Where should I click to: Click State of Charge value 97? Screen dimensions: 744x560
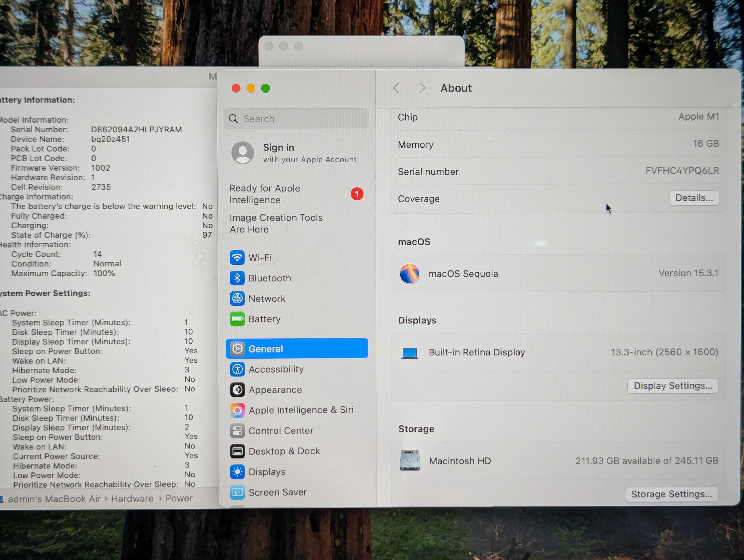coord(207,235)
